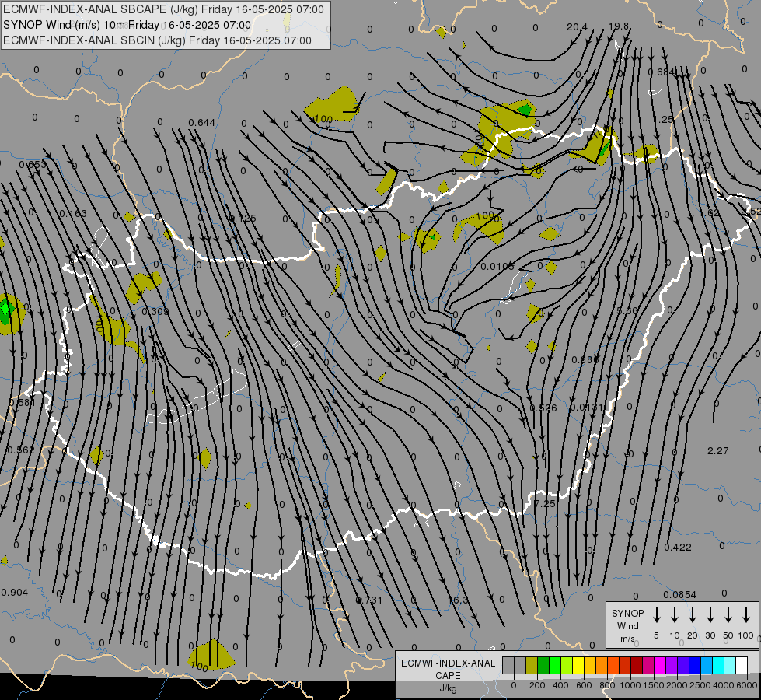Click the 19.8 wind value

click(618, 26)
